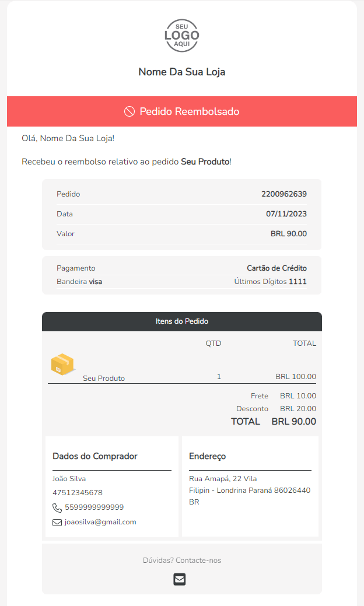
Task: Click the product box thumbnail
Action: (x=62, y=364)
